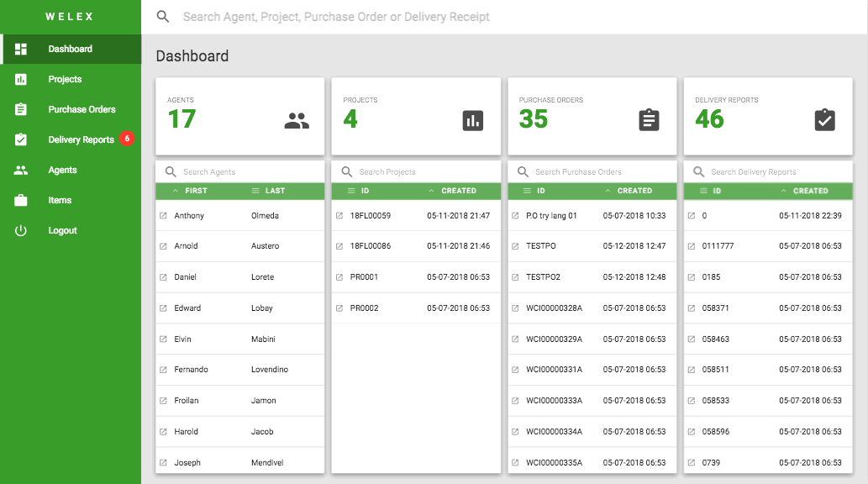Click the Items briefcase icon
868x484 pixels.
coord(20,201)
